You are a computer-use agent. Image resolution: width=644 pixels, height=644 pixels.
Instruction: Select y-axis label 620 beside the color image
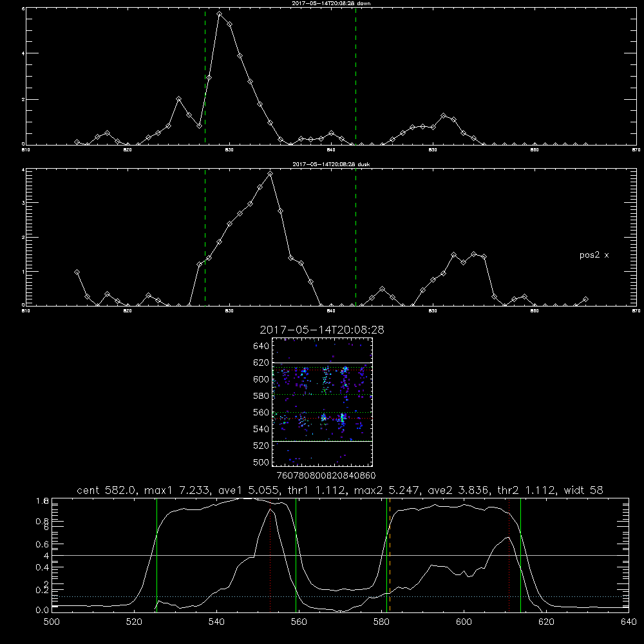click(261, 363)
